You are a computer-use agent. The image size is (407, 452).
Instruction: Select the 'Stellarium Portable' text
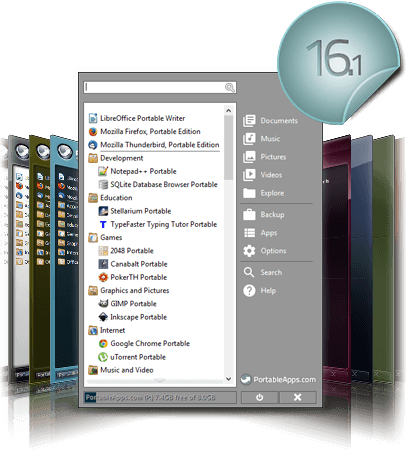click(141, 211)
